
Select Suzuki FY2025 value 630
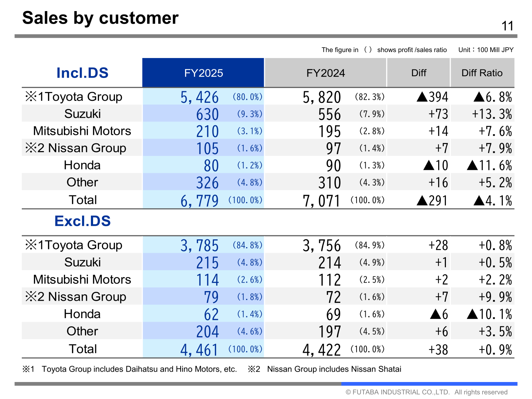coord(207,114)
